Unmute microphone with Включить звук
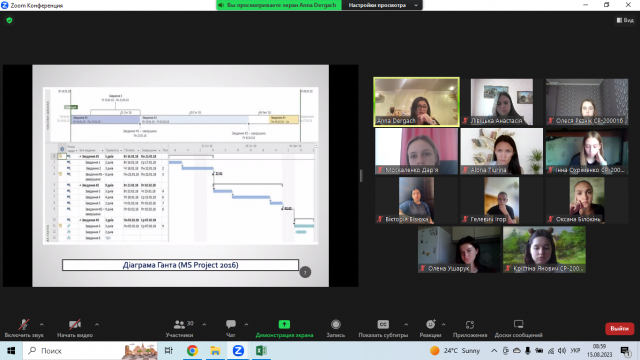 (24, 328)
